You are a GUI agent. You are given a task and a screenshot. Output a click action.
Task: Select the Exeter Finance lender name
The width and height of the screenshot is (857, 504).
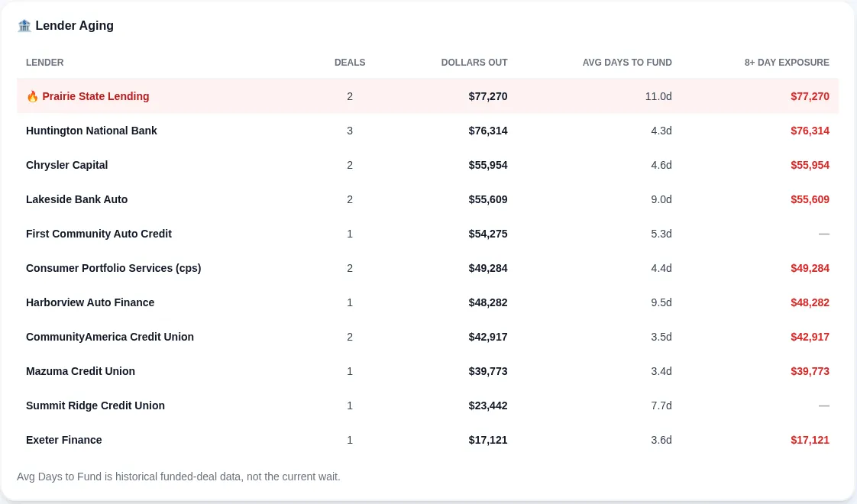click(64, 440)
